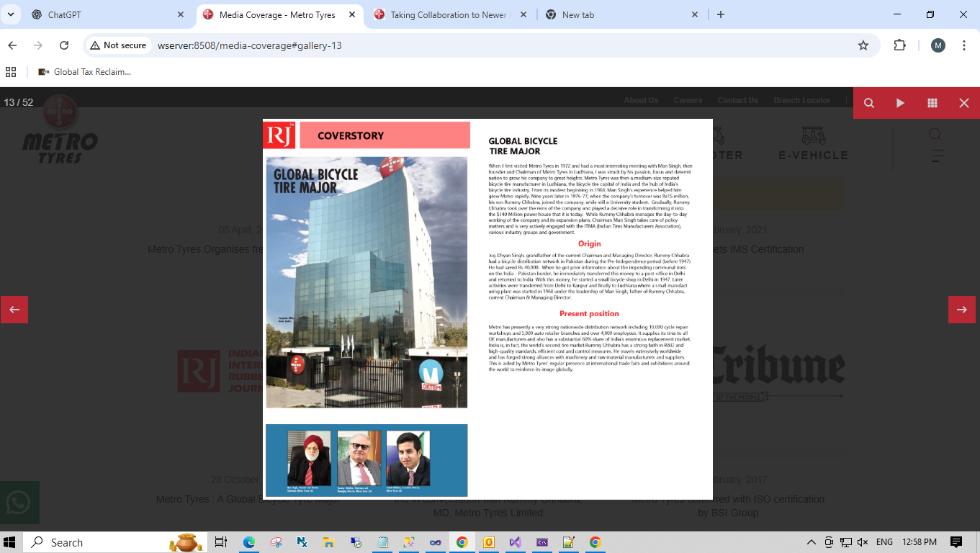Go to the previous gallery image
Screen dimensions: 980x553
pyautogui.click(x=14, y=310)
